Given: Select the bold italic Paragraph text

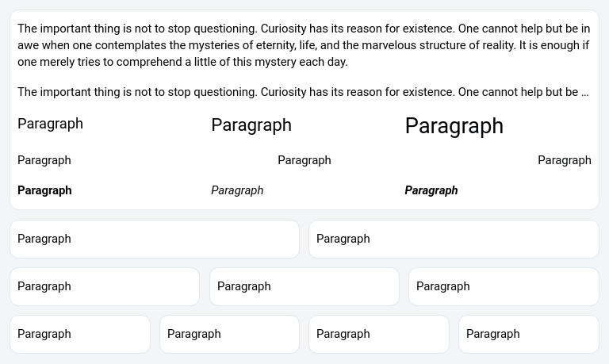Looking at the screenshot, I should (x=431, y=190).
